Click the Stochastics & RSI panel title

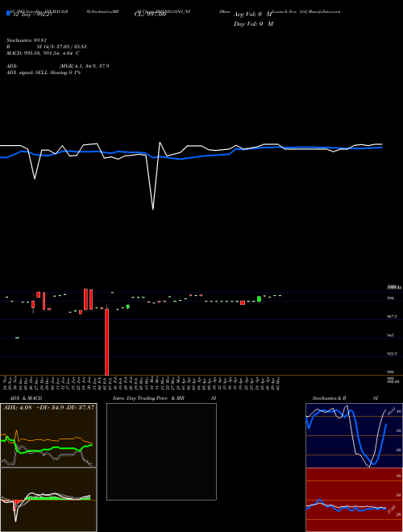345,398
